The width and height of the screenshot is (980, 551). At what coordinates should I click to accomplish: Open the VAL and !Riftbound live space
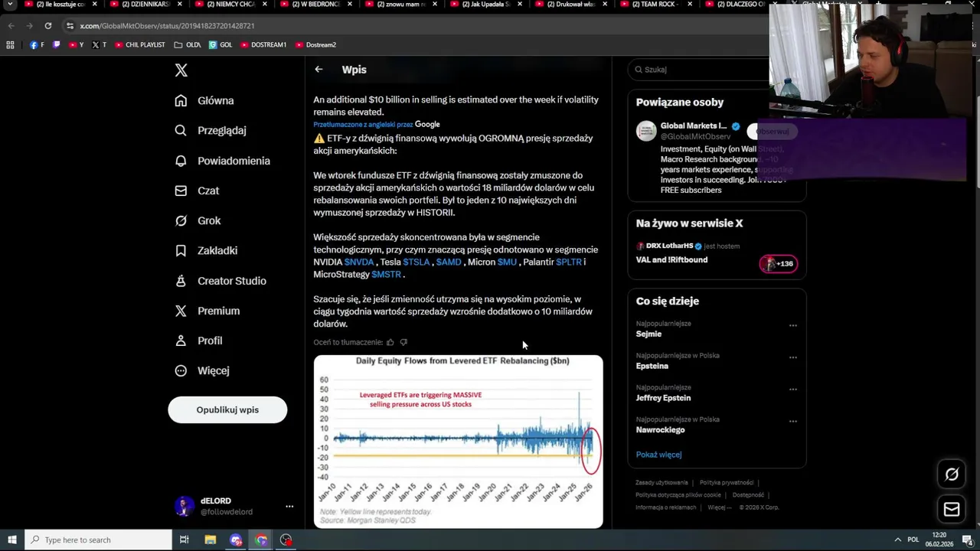pyautogui.click(x=671, y=260)
